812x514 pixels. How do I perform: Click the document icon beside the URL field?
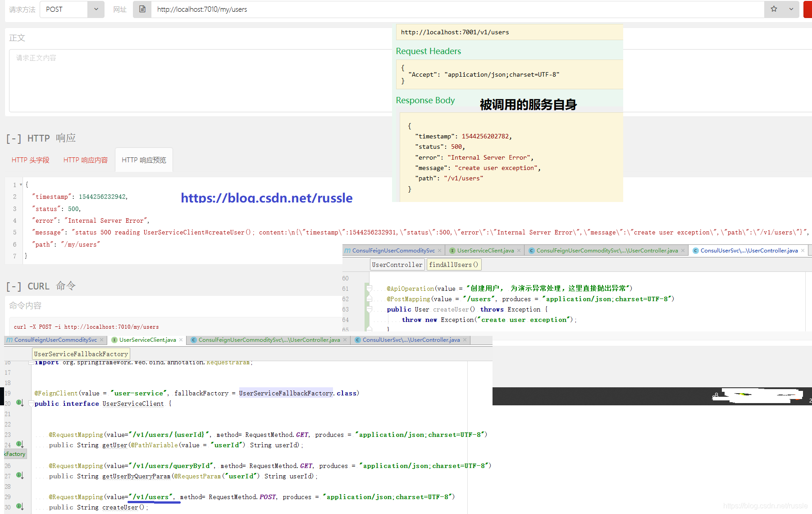142,9
